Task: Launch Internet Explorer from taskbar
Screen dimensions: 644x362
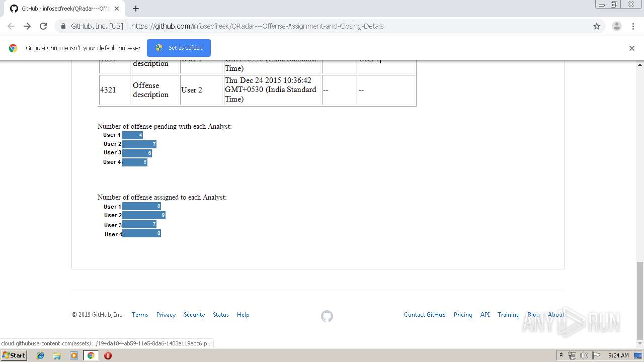Action: (x=40, y=355)
